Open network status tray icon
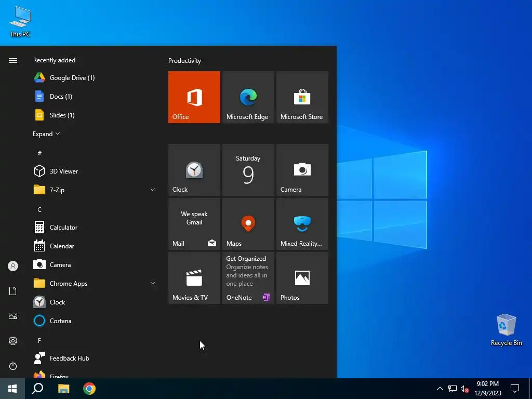Screen dimensions: 532x399 tap(453, 389)
